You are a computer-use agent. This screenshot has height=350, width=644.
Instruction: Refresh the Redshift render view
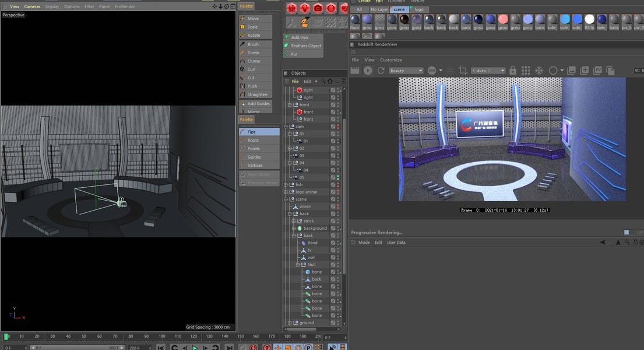381,71
